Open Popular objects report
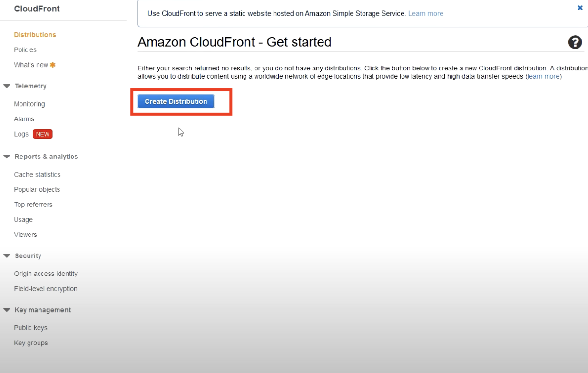 pyautogui.click(x=37, y=189)
